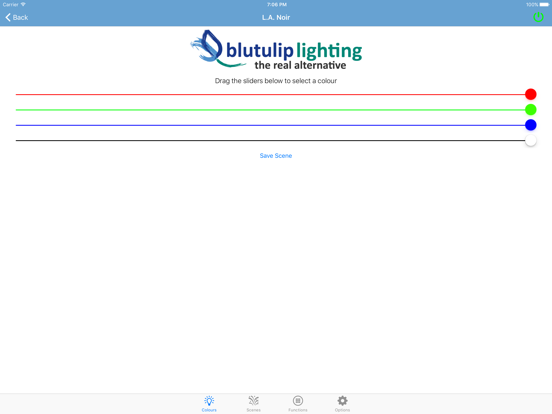Click the white slider knob
552x414 pixels.
pos(531,140)
